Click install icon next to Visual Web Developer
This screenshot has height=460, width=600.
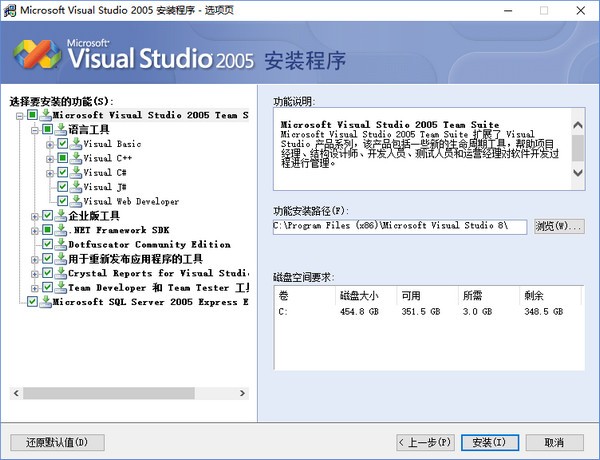click(x=76, y=201)
